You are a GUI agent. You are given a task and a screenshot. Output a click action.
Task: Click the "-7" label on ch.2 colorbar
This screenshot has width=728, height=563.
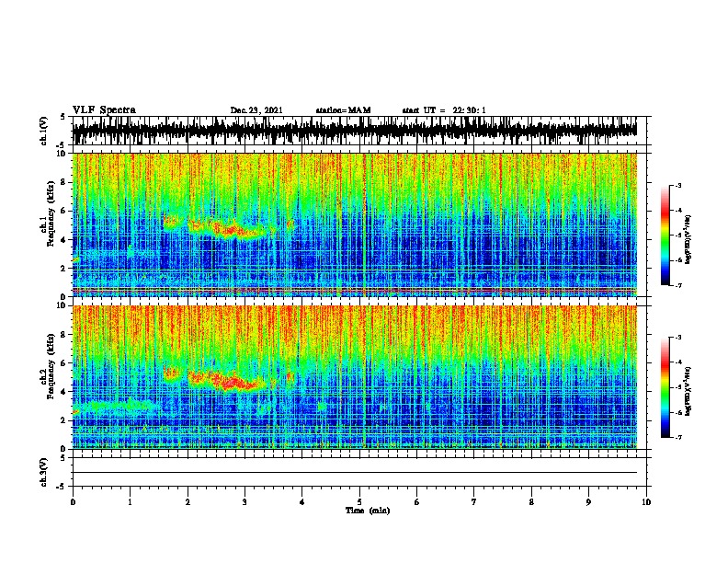(x=677, y=437)
